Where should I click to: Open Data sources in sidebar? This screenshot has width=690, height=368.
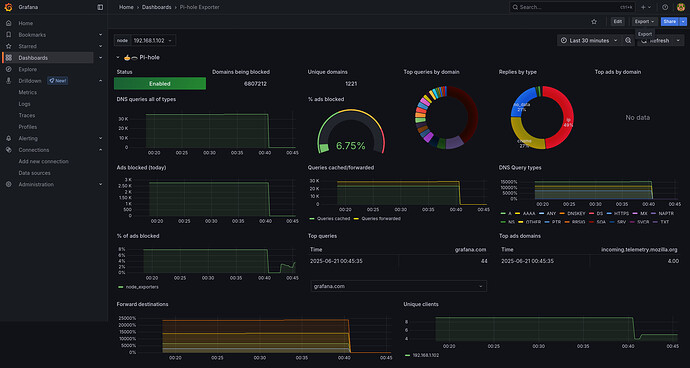pyautogui.click(x=34, y=173)
